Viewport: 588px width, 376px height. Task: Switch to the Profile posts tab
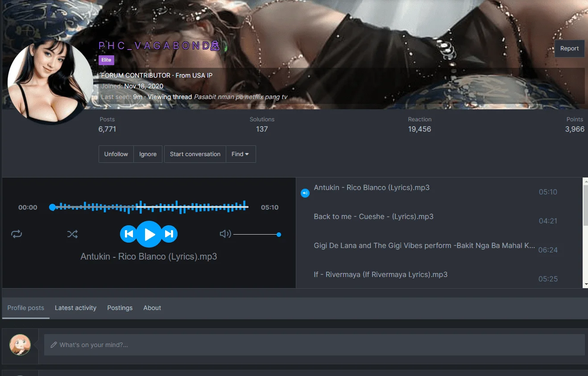26,308
